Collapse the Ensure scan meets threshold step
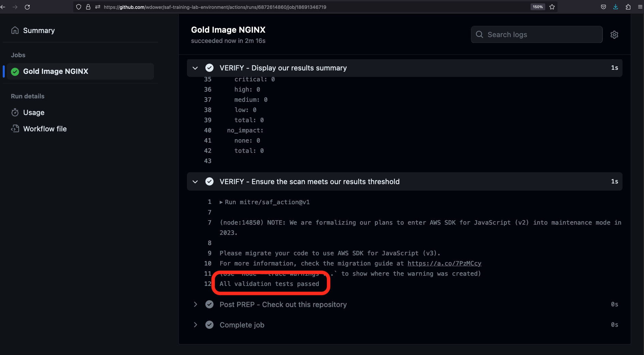 [x=195, y=182]
